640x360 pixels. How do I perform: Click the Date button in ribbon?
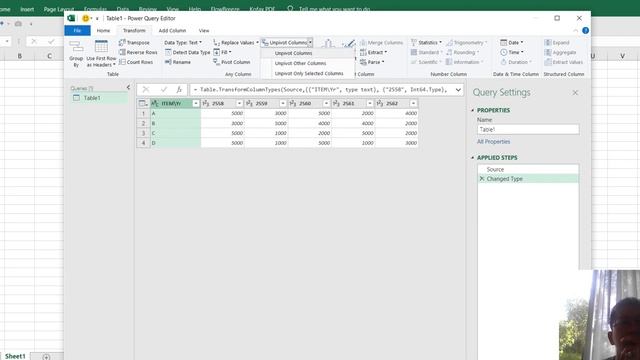[x=512, y=42]
